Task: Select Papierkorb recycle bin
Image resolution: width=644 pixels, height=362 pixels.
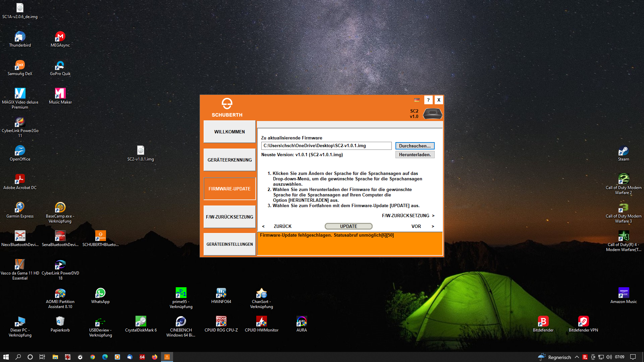Action: (x=60, y=324)
